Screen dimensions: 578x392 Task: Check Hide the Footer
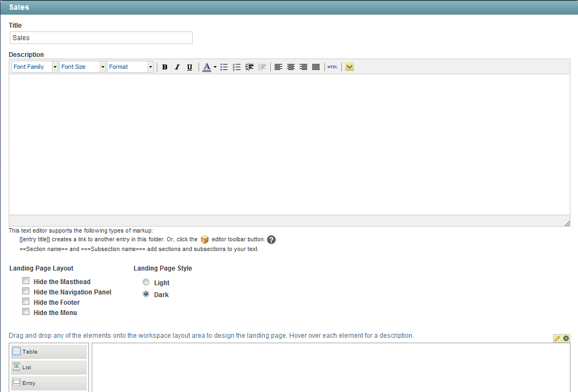[26, 301]
